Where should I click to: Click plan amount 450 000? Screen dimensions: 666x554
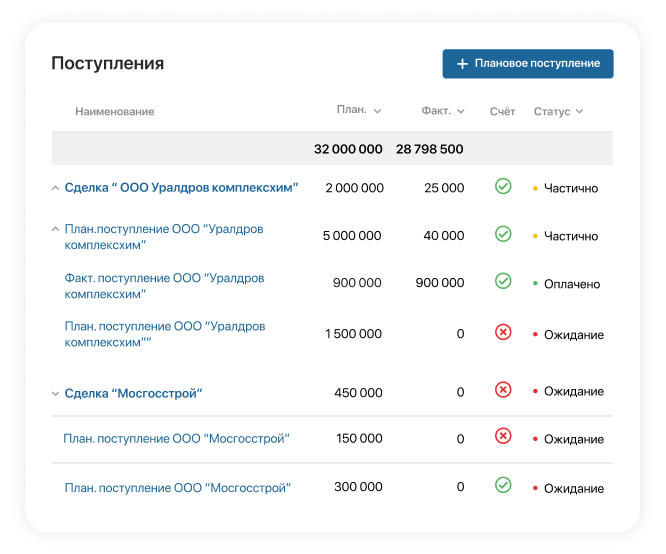358,393
